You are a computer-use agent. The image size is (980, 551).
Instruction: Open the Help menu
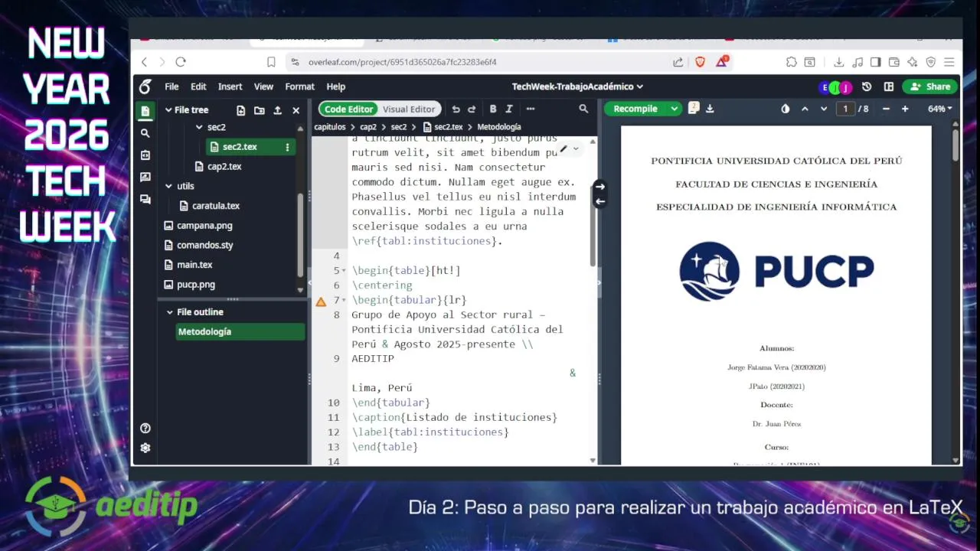coord(335,86)
